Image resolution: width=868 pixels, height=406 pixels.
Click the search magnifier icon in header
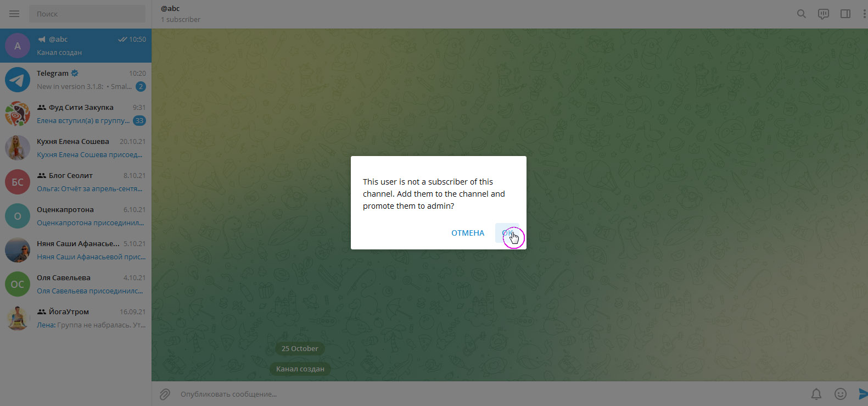(802, 14)
